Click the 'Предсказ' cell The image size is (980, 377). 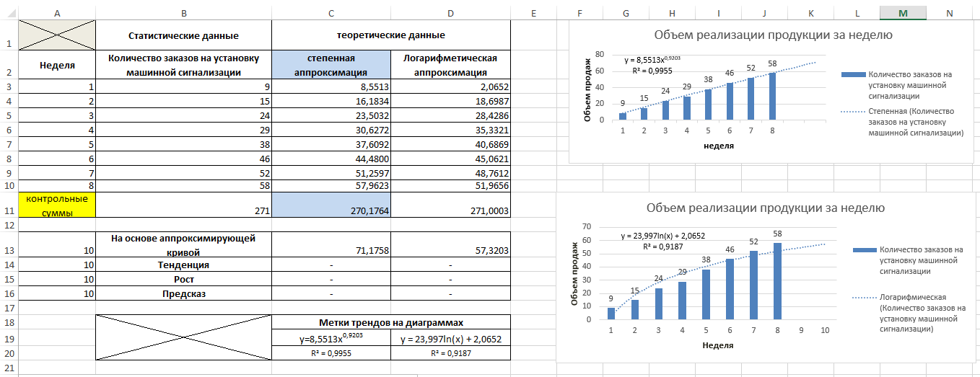click(183, 293)
